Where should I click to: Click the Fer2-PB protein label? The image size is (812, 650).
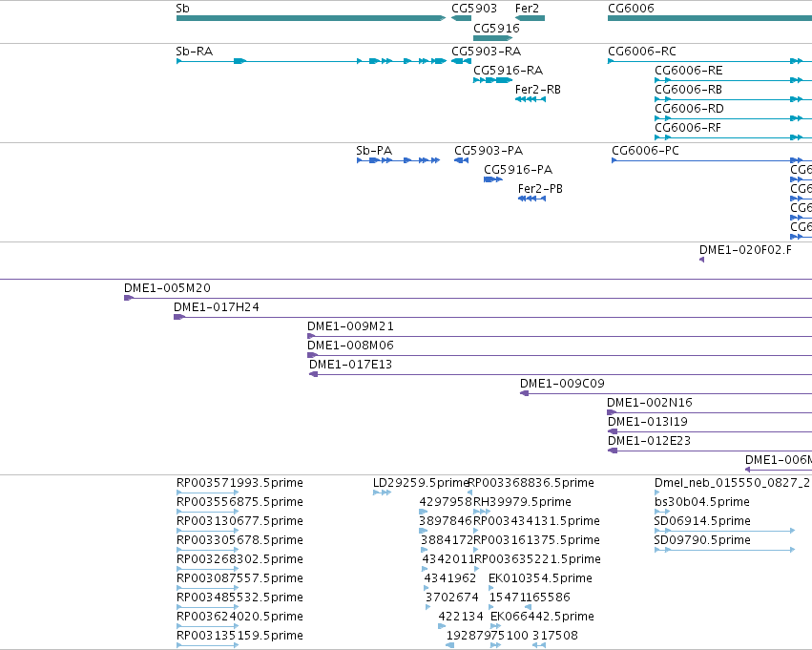tap(540, 189)
